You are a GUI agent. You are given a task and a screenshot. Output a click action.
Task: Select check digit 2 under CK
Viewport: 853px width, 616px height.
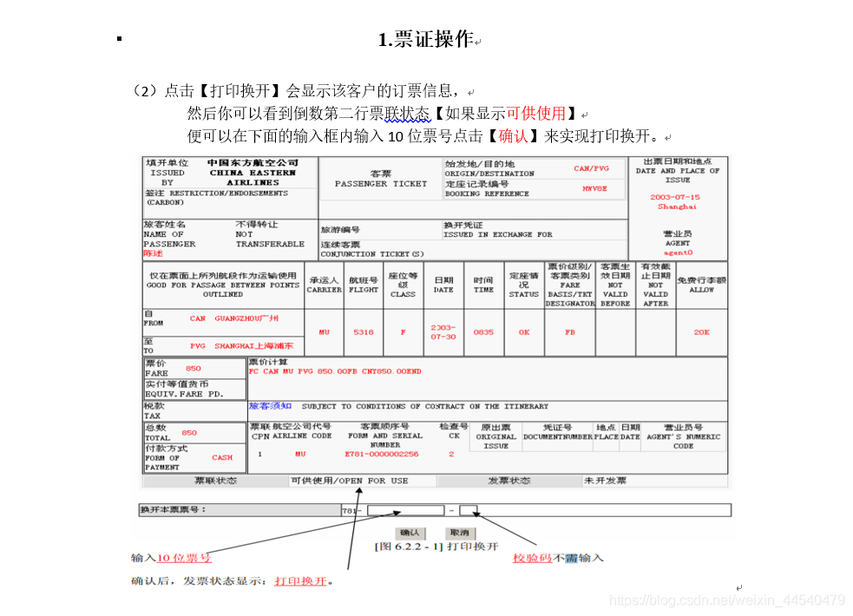click(451, 454)
